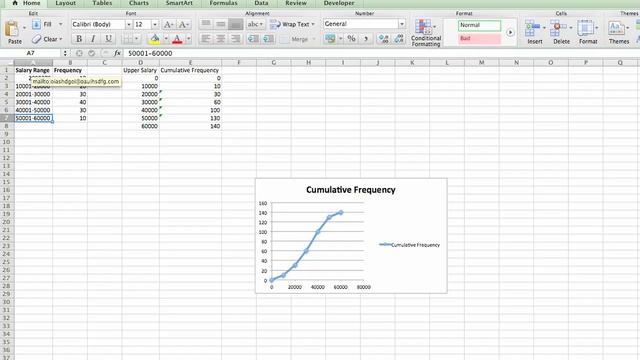Increase decimal places icon

point(383,39)
